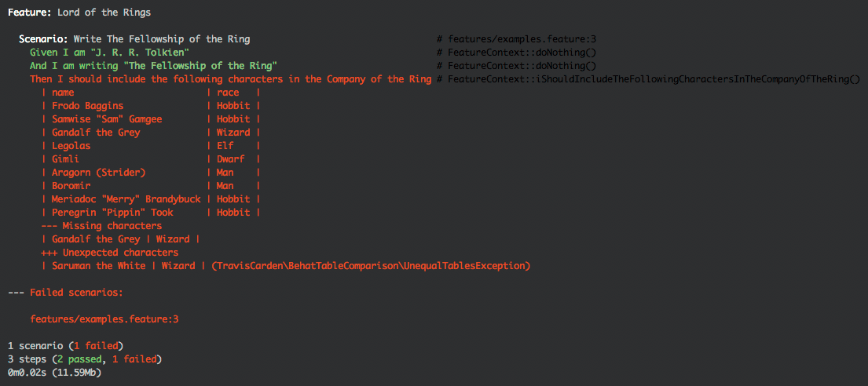868x386 pixels.
Task: Click the Legolas Elf row
Action: (x=151, y=146)
